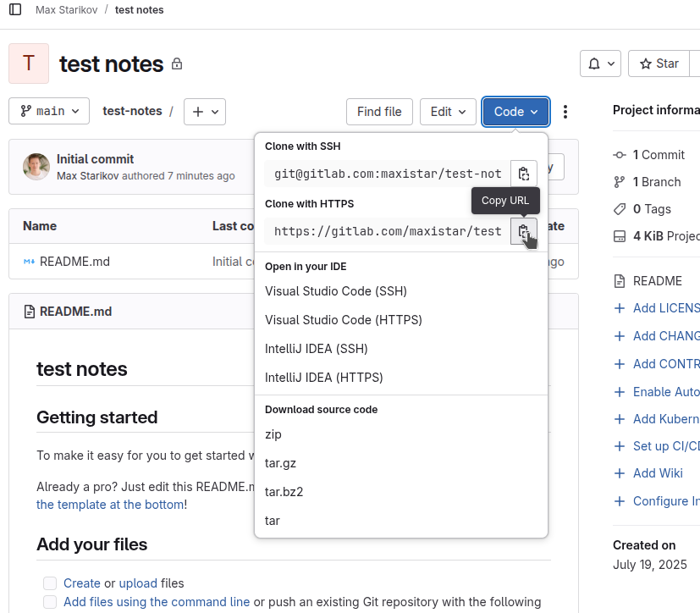Tick the checkbox beside Create or upload files

(50, 583)
